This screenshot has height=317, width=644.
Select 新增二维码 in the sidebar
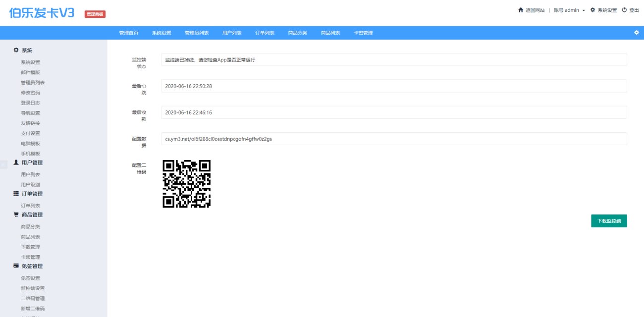point(33,309)
